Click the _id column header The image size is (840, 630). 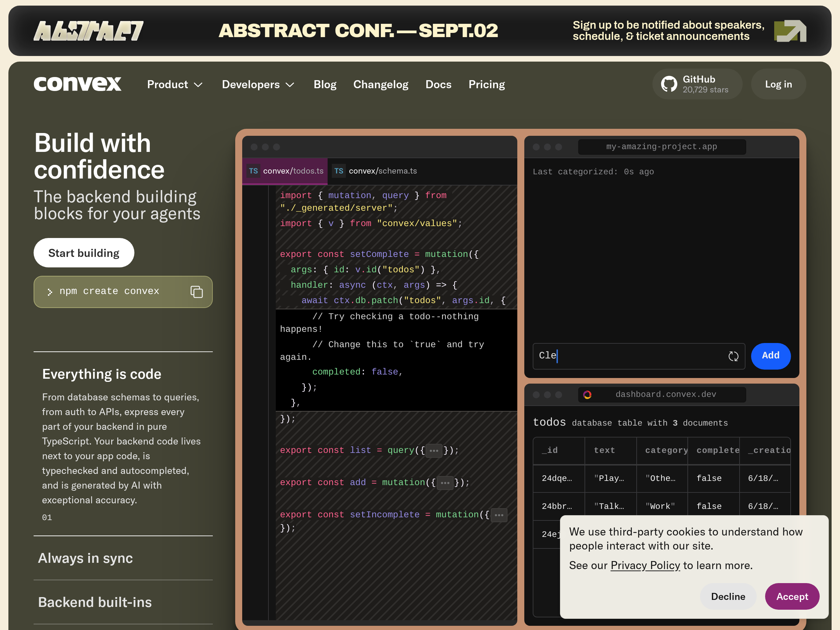pyautogui.click(x=559, y=450)
